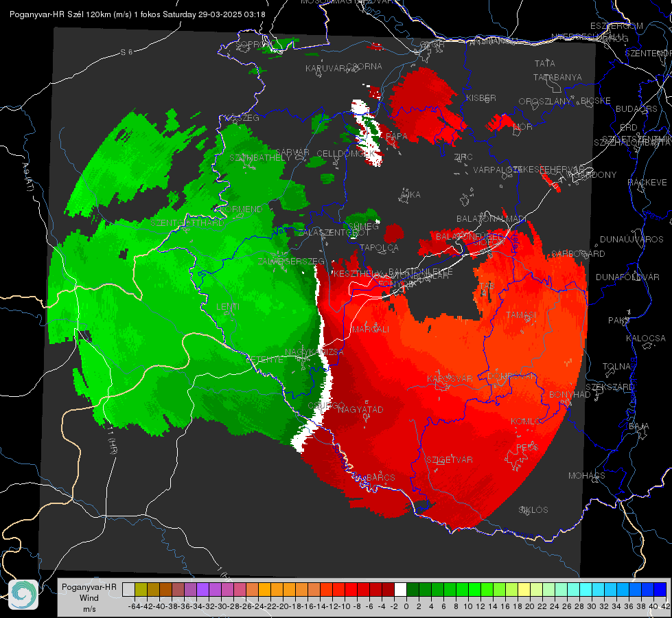
Task: Click the PAKS town label
Action: click(618, 321)
